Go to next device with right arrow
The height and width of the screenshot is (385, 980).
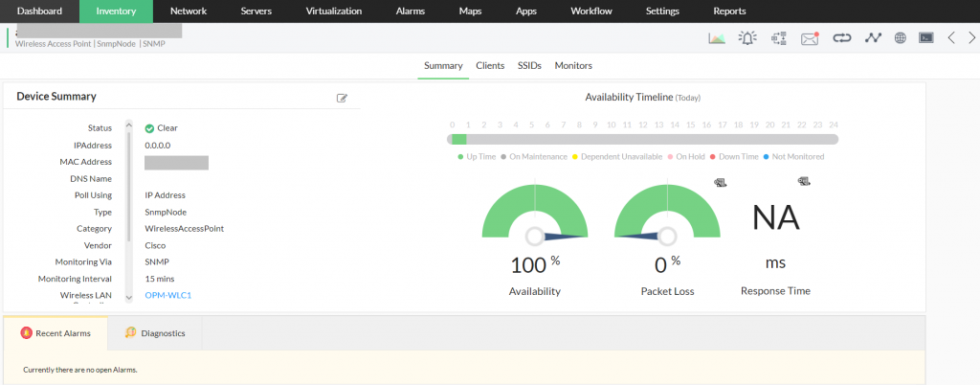click(x=970, y=38)
